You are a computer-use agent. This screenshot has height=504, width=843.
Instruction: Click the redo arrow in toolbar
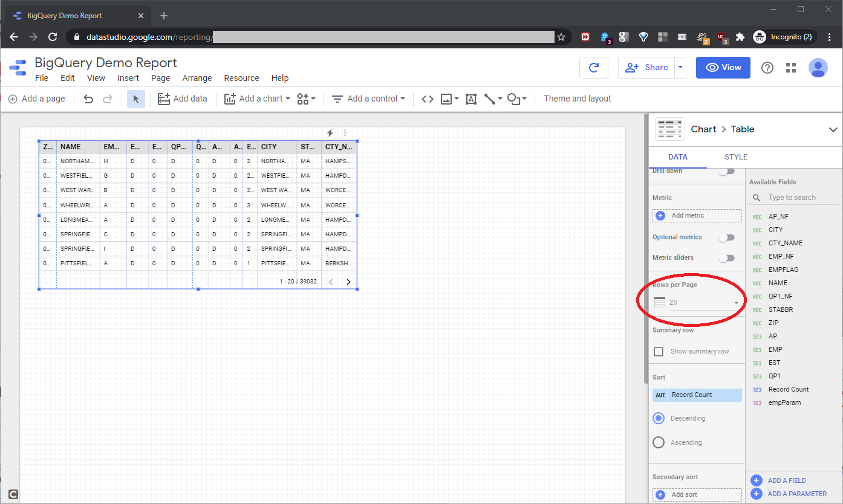108,99
